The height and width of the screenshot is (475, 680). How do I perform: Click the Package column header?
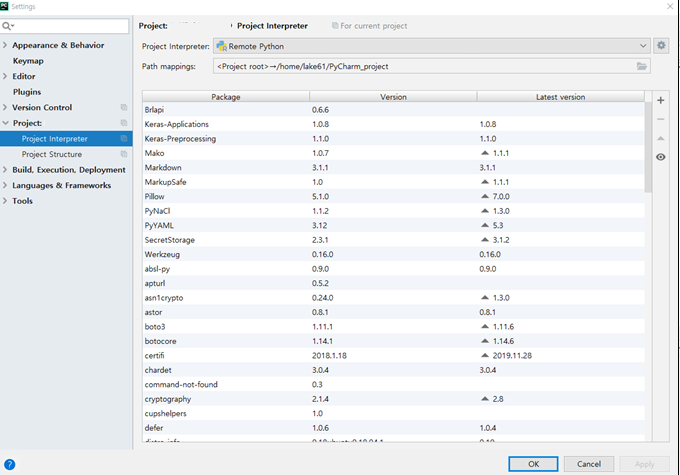click(x=226, y=97)
